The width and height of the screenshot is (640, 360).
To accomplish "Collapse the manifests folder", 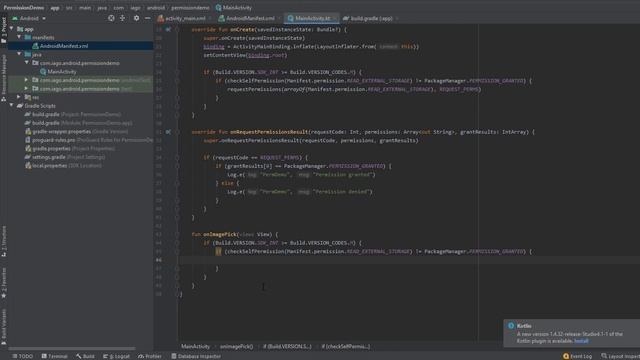I will tap(19, 37).
